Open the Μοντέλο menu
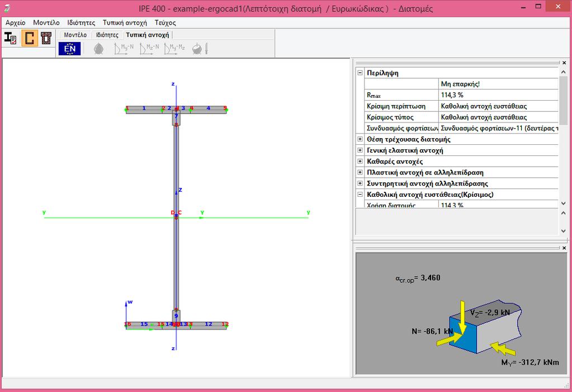The height and width of the screenshot is (392, 572). [46, 22]
